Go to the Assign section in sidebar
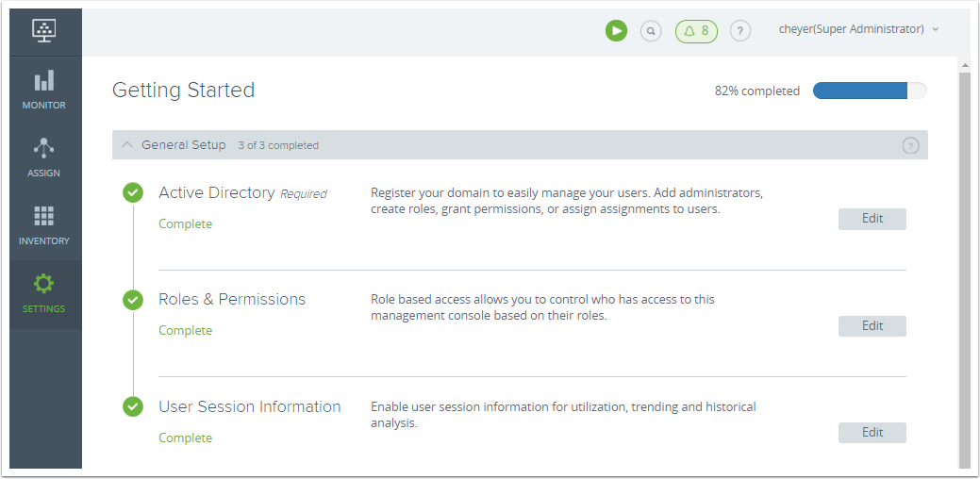Viewport: 980px width, 479px height. [x=44, y=157]
